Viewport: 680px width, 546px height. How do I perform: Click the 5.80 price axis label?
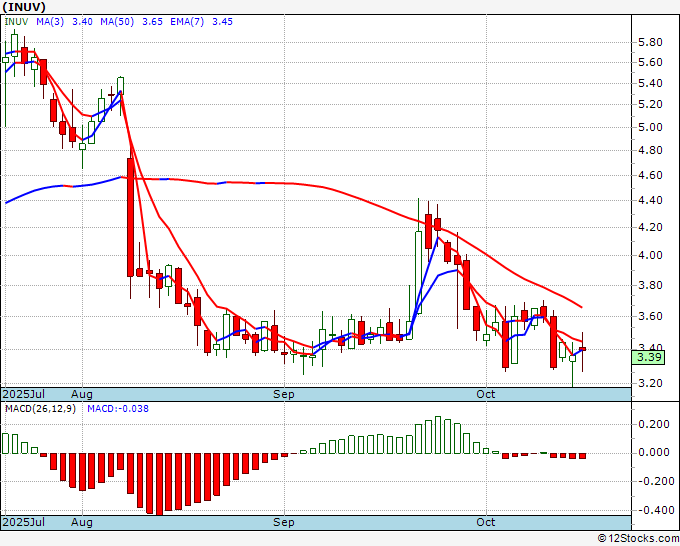(650, 43)
